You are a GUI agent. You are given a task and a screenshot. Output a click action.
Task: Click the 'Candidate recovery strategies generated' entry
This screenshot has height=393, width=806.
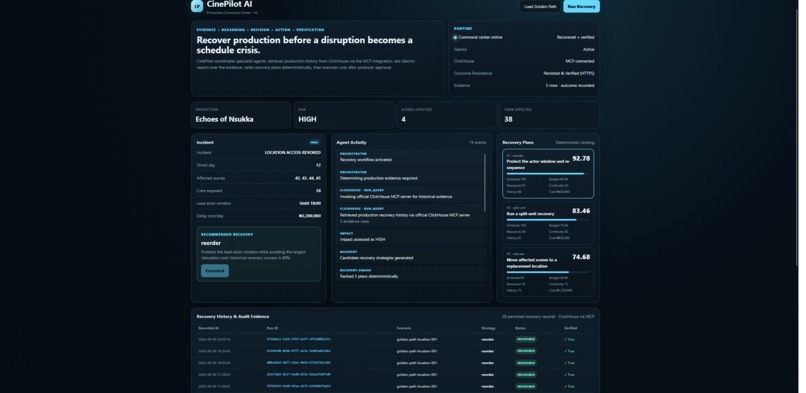click(410, 255)
